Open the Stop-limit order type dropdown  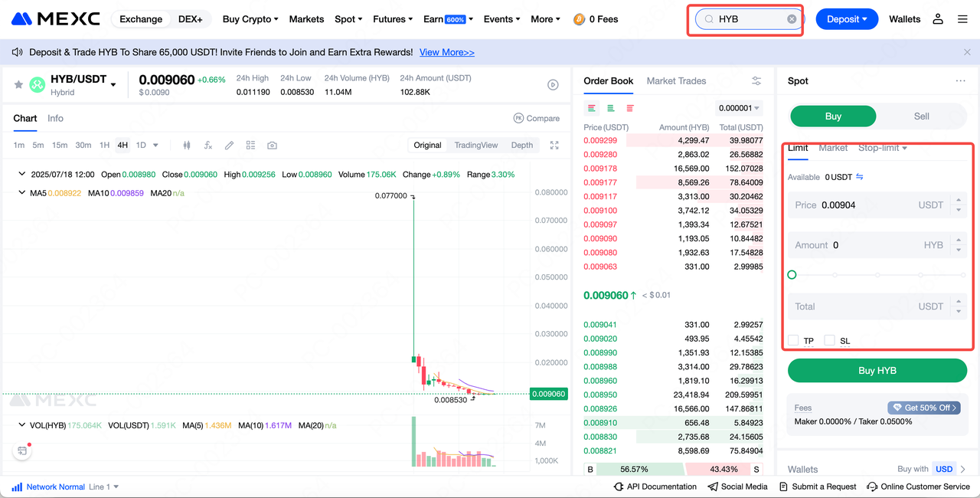[883, 148]
